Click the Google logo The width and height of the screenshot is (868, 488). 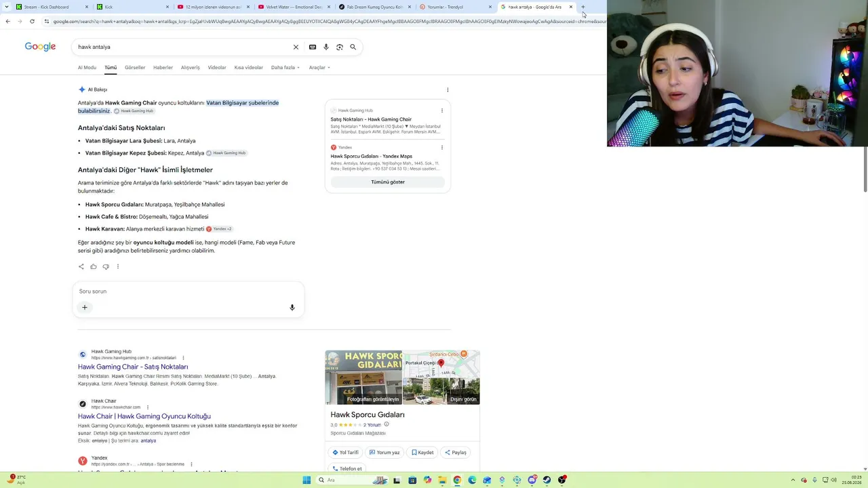pos(40,47)
